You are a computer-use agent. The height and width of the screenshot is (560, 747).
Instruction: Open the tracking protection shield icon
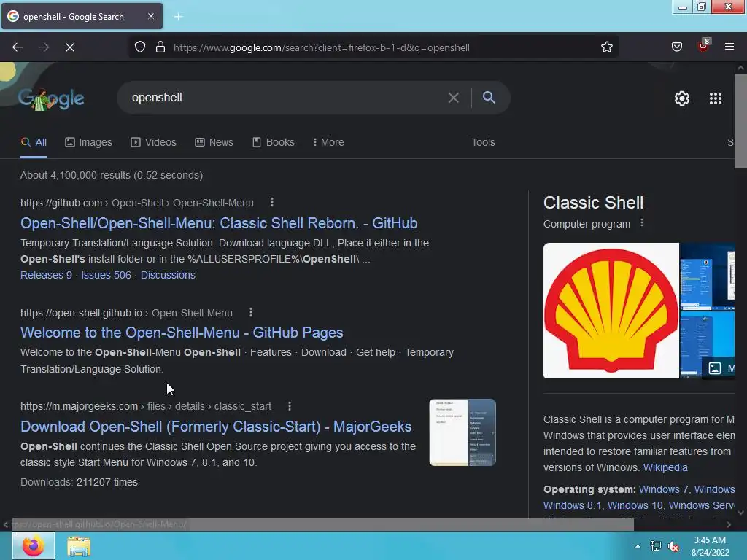tap(139, 47)
